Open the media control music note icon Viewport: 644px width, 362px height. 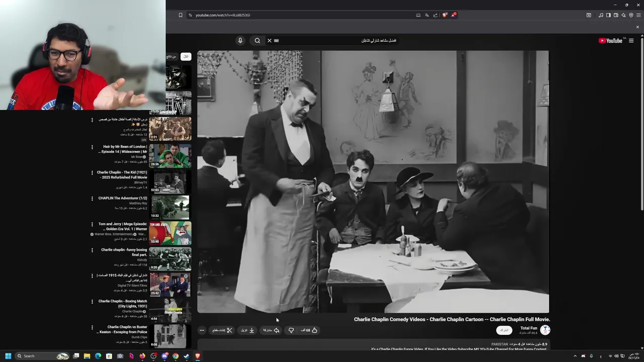(601, 15)
